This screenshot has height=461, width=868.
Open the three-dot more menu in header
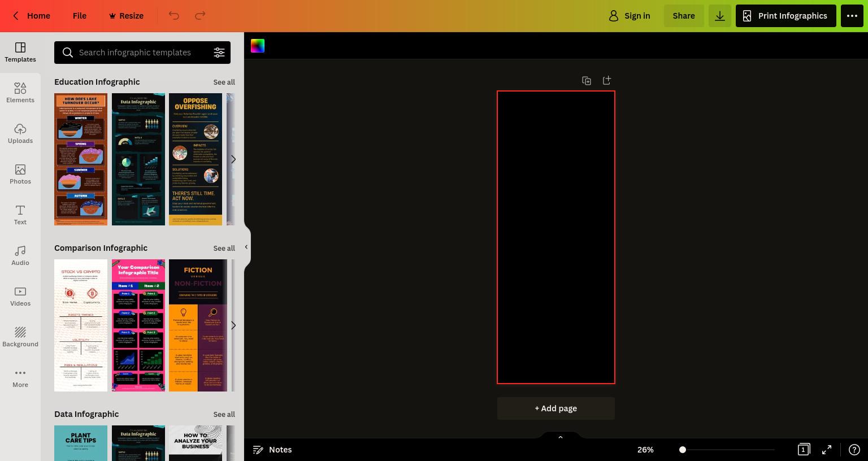pyautogui.click(x=852, y=16)
